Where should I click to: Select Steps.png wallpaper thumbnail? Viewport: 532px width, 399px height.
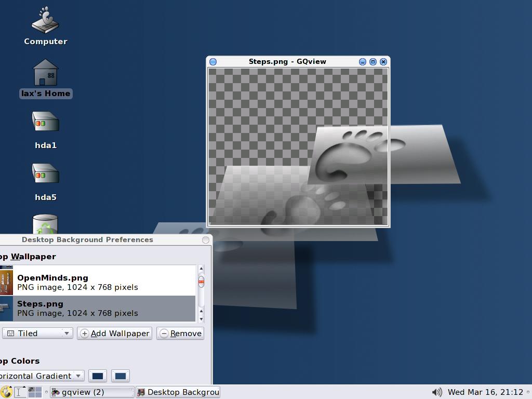coord(6,309)
